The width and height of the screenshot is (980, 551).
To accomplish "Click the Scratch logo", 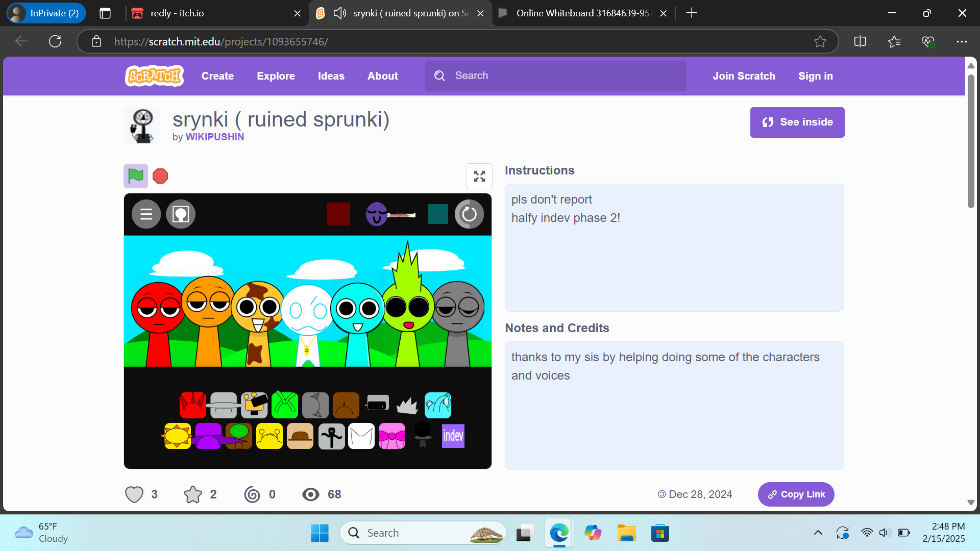I will [x=154, y=76].
